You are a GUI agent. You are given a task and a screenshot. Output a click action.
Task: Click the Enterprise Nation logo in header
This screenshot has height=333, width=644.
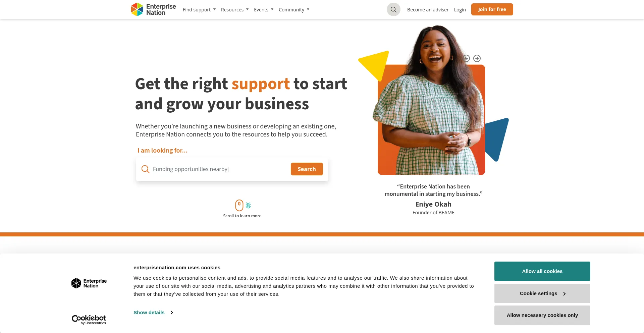pos(153,9)
